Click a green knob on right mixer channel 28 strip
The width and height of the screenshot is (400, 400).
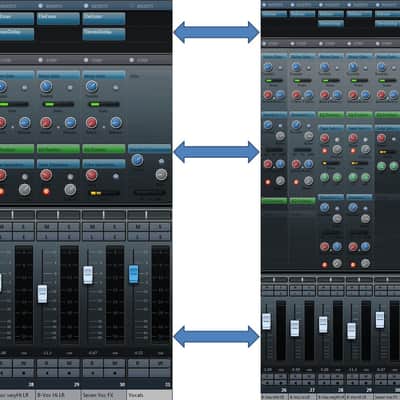pos(324,177)
